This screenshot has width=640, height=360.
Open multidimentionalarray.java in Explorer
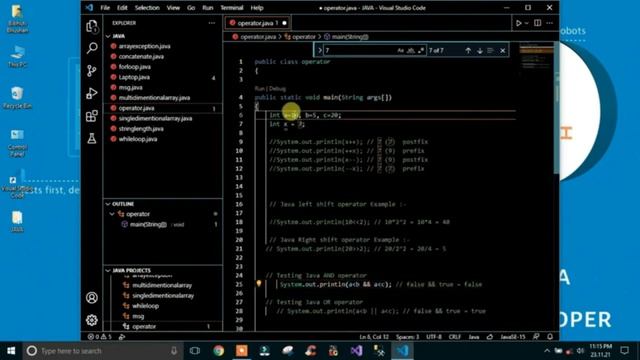[154, 98]
